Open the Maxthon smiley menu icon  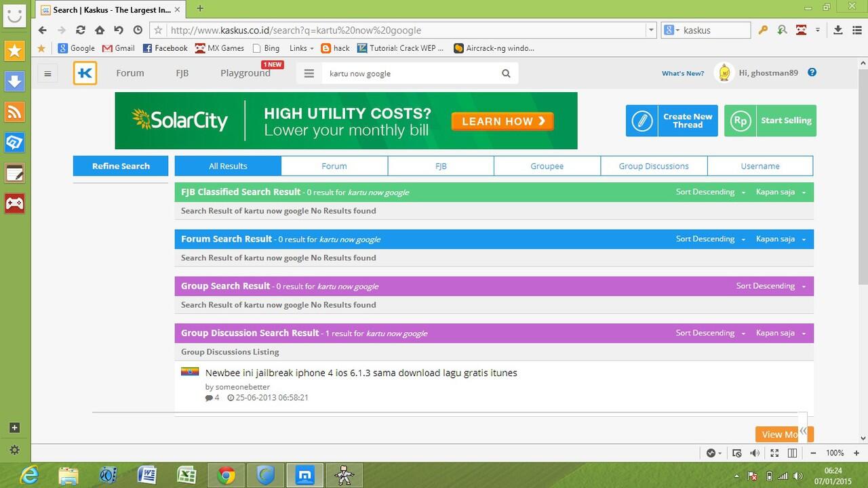pos(14,14)
